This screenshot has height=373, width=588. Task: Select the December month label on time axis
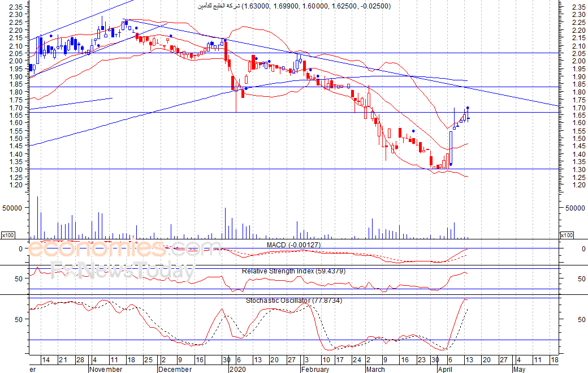(175, 369)
